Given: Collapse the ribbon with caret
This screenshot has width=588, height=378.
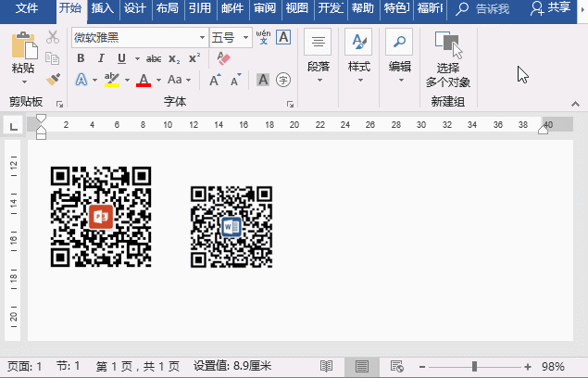Looking at the screenshot, I should tap(575, 104).
